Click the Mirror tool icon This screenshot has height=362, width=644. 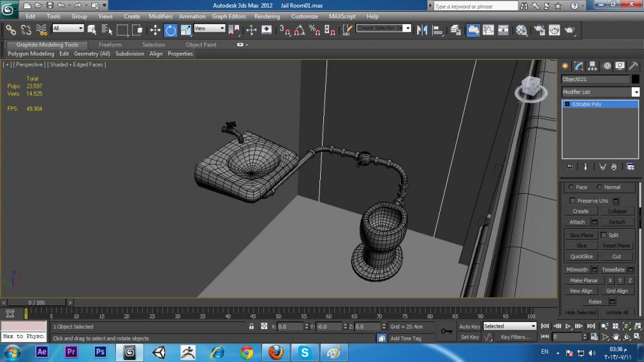point(422,30)
